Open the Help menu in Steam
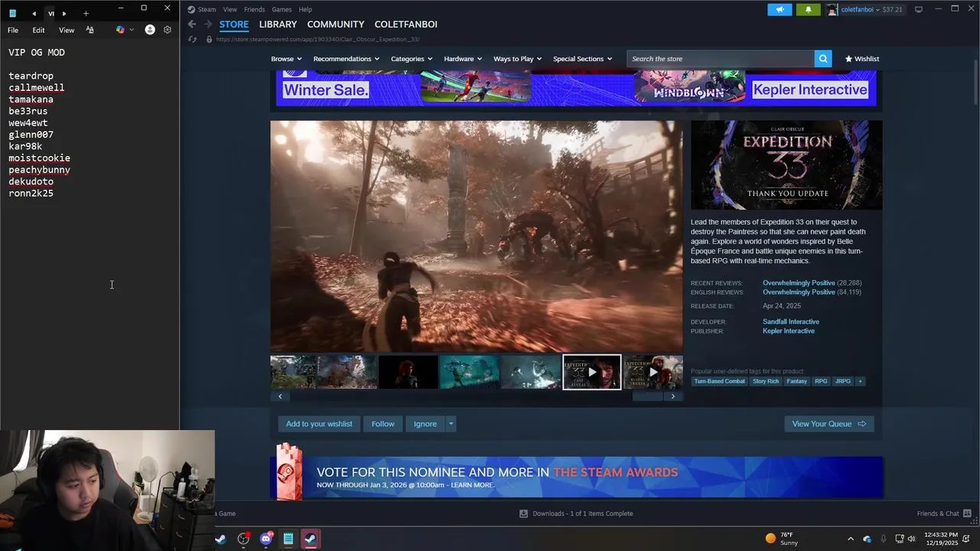980x551 pixels. (305, 9)
